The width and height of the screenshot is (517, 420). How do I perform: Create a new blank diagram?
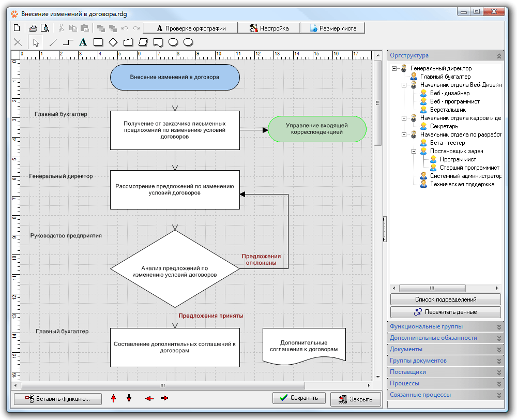coord(17,28)
